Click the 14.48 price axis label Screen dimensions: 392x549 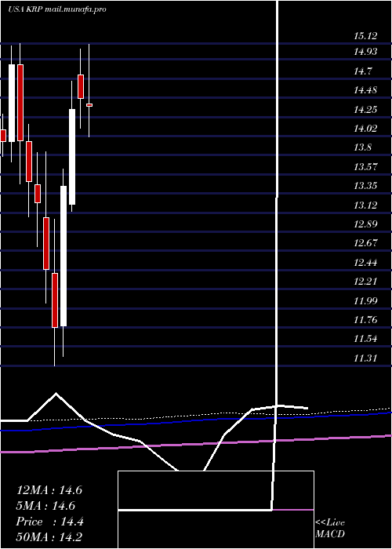point(365,90)
